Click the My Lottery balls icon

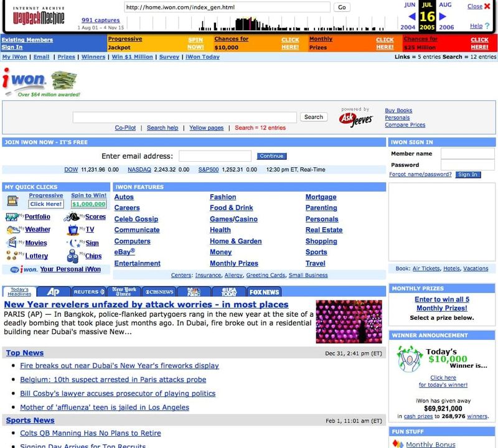(12, 256)
